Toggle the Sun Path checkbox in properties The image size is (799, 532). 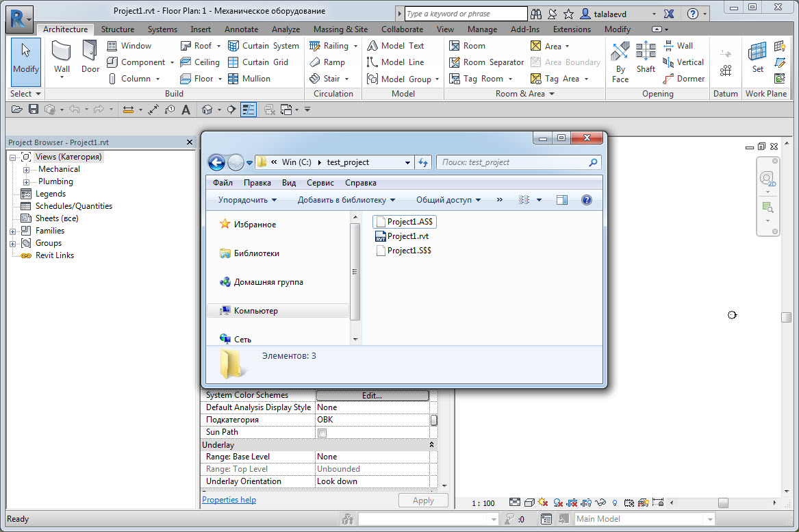pos(320,431)
